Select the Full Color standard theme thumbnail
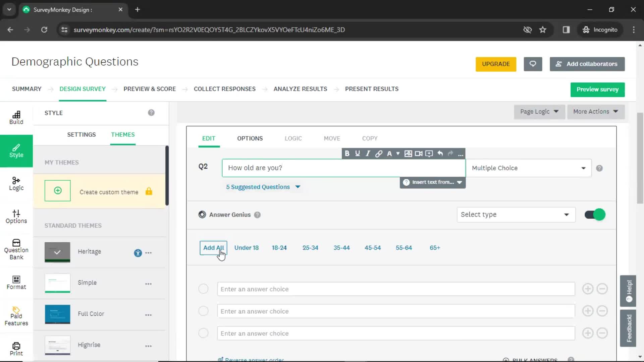This screenshot has width=644, height=362. (57, 314)
